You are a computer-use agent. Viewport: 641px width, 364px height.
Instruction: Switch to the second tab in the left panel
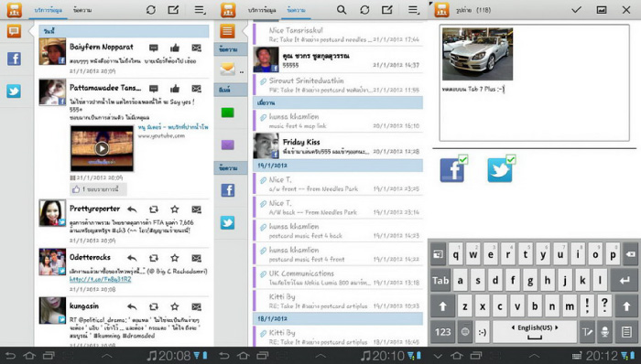(82, 10)
